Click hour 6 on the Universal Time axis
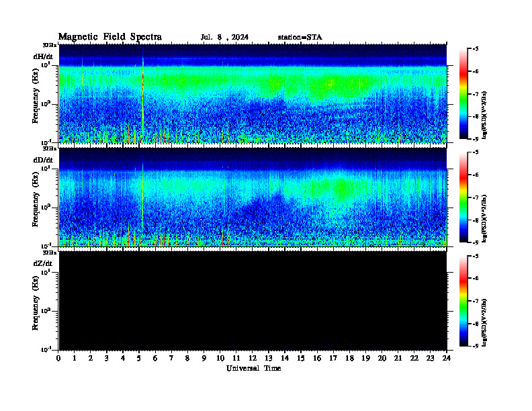This screenshot has height=411, width=532. [155, 359]
